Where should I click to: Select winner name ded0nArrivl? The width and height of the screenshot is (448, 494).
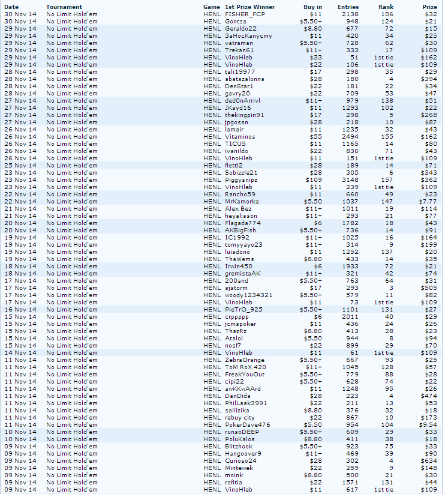(242, 101)
